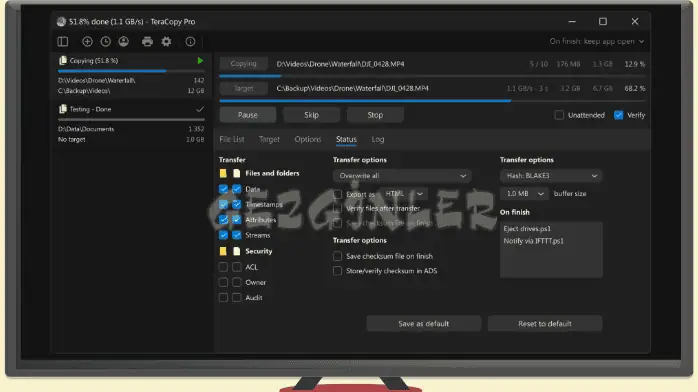Switch to the Target tab

tap(269, 139)
